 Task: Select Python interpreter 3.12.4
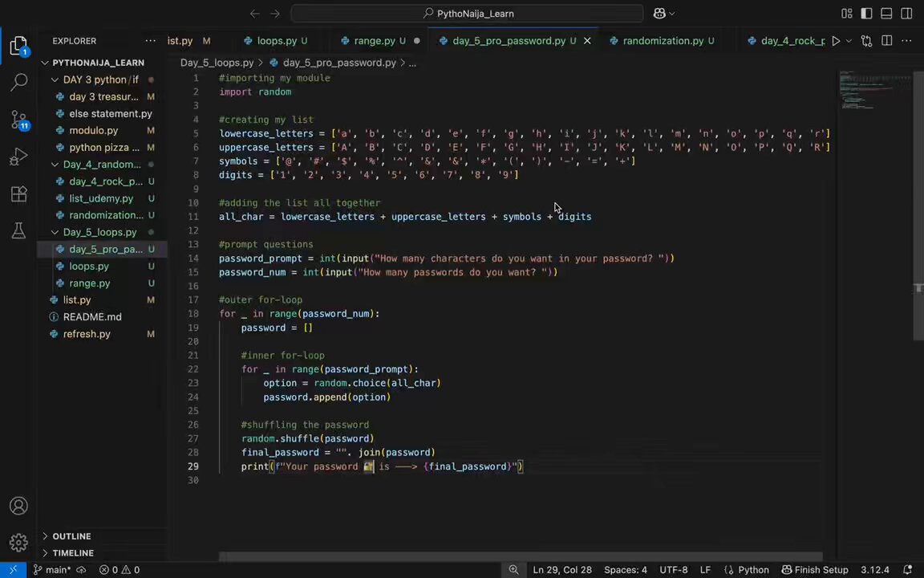(x=874, y=570)
